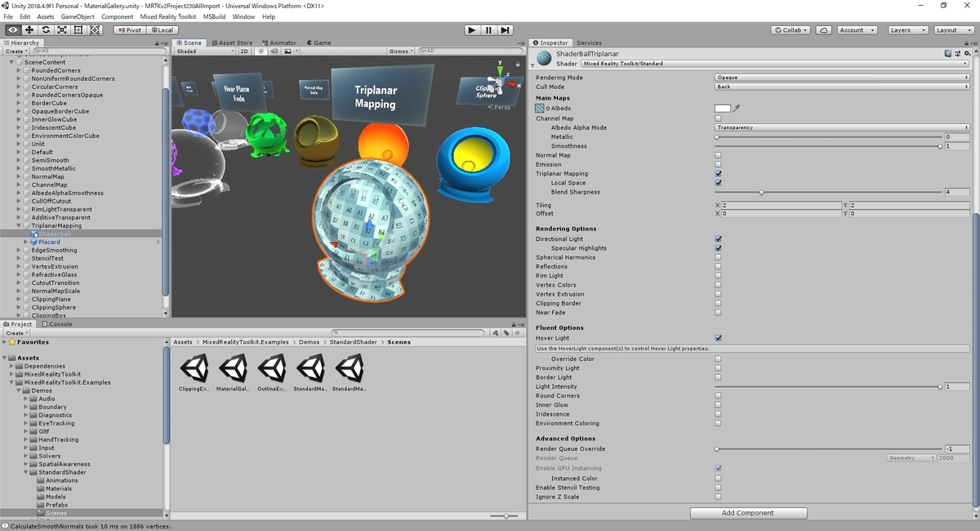Screen dimensions: 980x531
Task: Disable Directional Light checkbox
Action: [718, 239]
